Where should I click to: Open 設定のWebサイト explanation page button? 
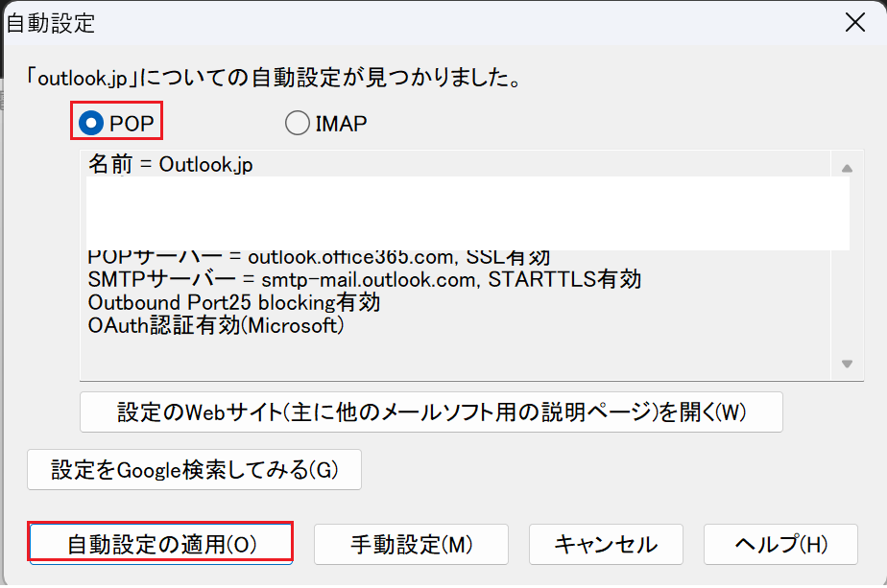pos(431,412)
